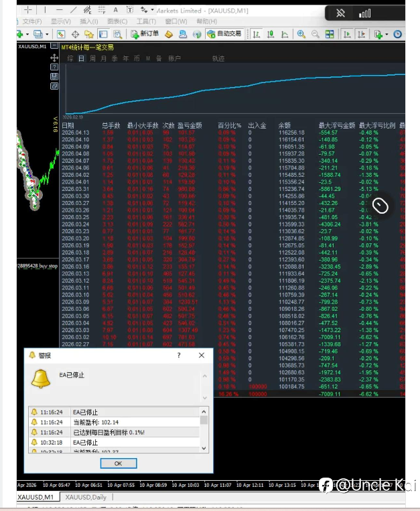Select the trendline drawing tool
The width and height of the screenshot is (420, 511).
point(73,10)
